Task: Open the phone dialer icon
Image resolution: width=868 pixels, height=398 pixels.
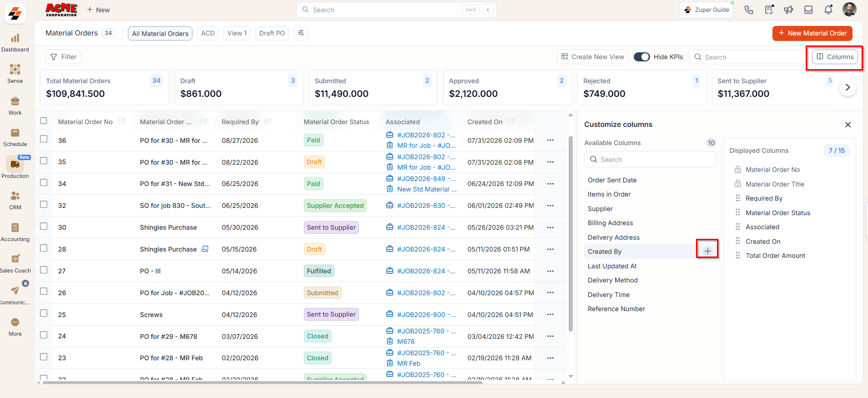Action: (x=749, y=10)
